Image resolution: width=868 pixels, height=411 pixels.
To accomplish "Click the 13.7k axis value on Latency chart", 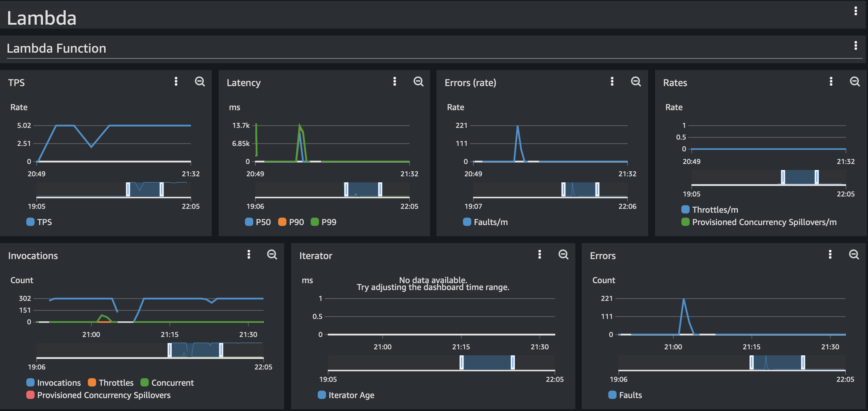I will coord(241,125).
